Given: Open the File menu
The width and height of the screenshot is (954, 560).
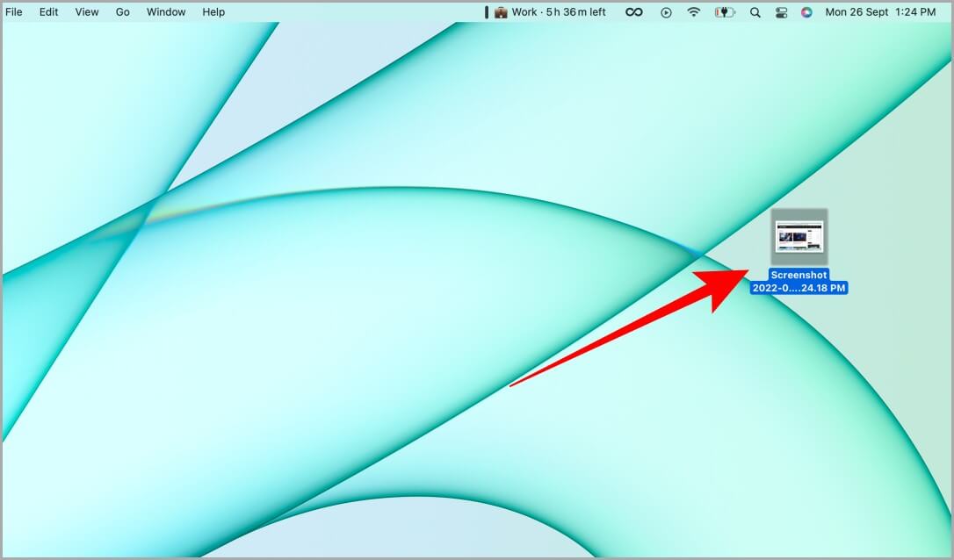Looking at the screenshot, I should 13,11.
